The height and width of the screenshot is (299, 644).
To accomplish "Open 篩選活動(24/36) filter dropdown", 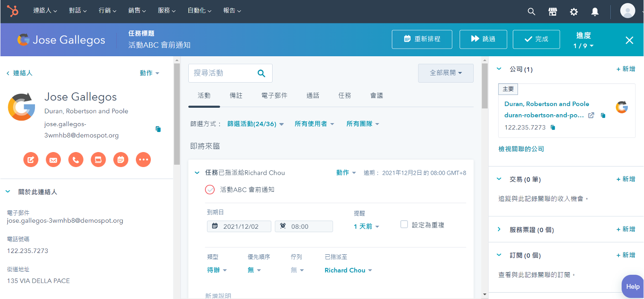I will click(x=256, y=124).
